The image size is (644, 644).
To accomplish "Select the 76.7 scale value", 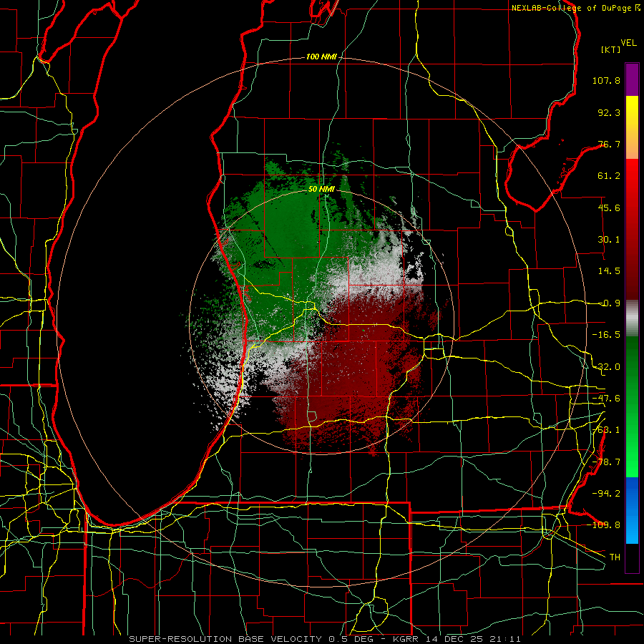I will pos(609,144).
